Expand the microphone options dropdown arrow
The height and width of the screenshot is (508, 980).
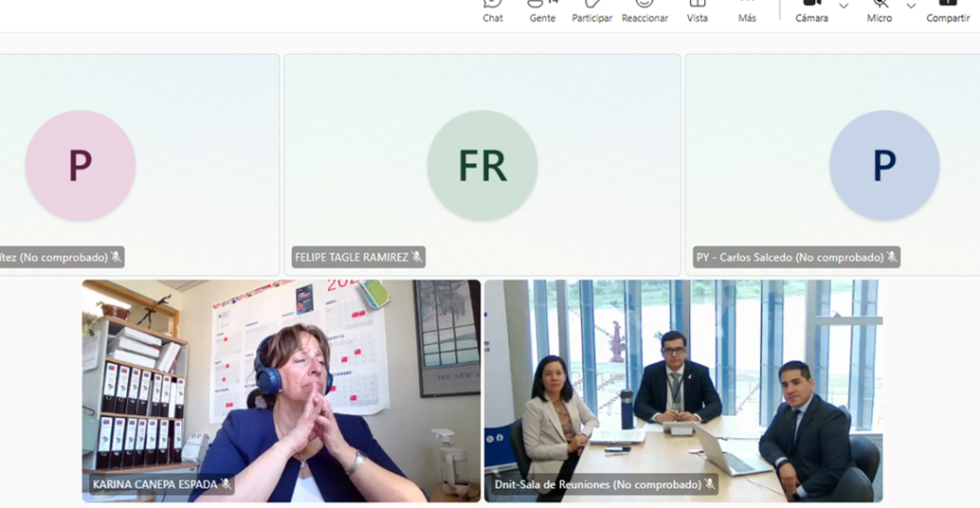point(911,7)
